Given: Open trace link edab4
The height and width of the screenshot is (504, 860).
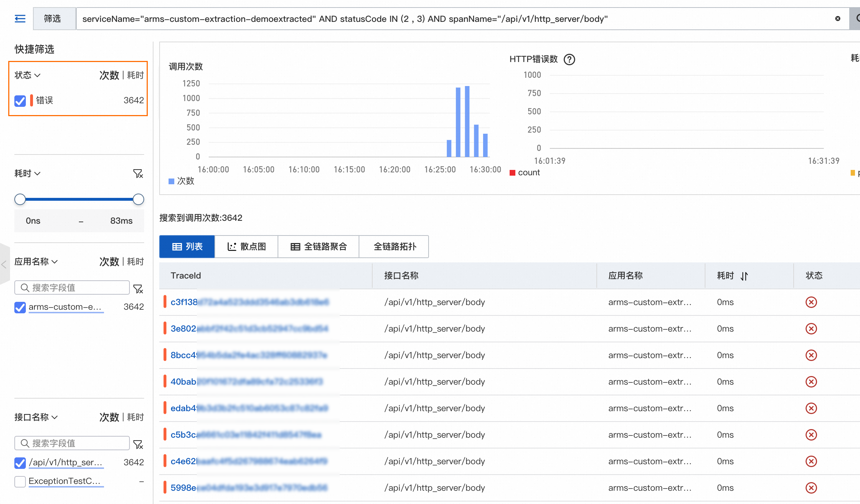Looking at the screenshot, I should (250, 408).
